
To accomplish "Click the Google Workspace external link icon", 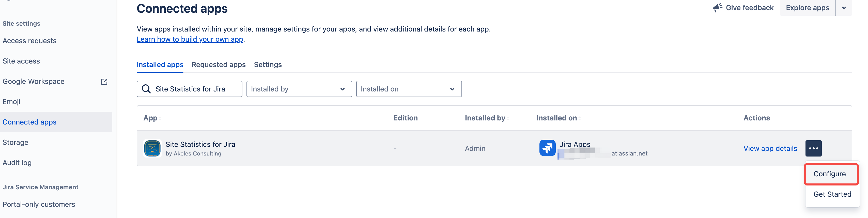I will [104, 82].
